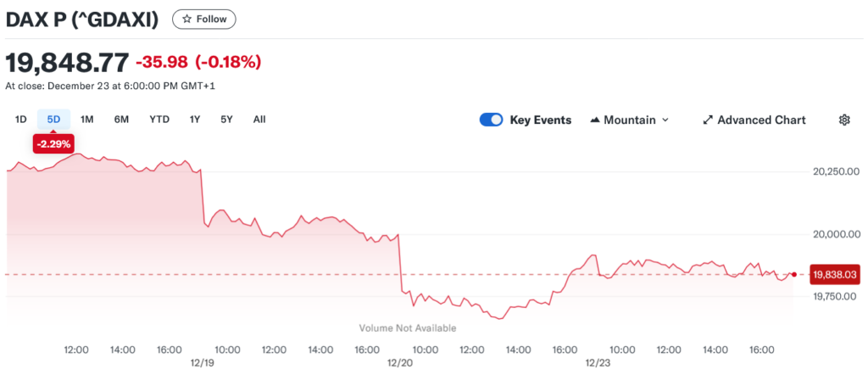Click the Key Events label

coord(540,120)
